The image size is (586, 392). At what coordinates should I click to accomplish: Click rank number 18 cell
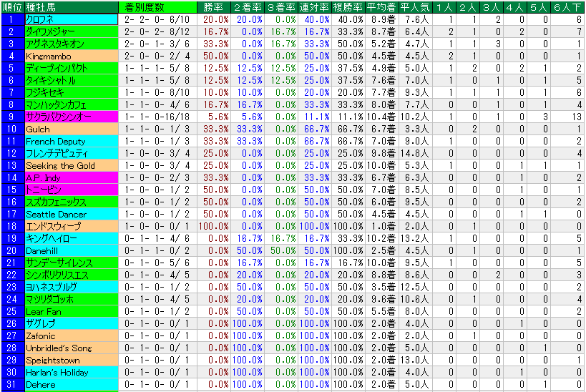pos(13,226)
